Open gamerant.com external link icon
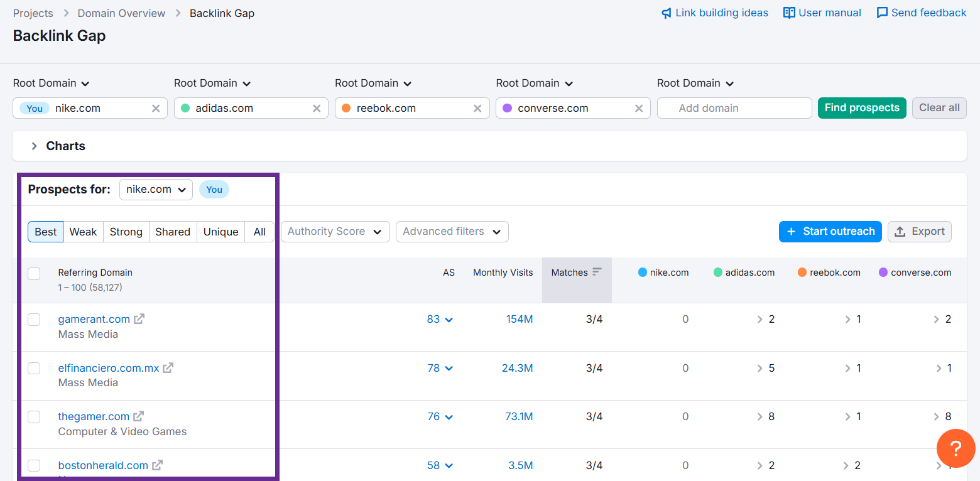Image resolution: width=980 pixels, height=481 pixels. [139, 319]
